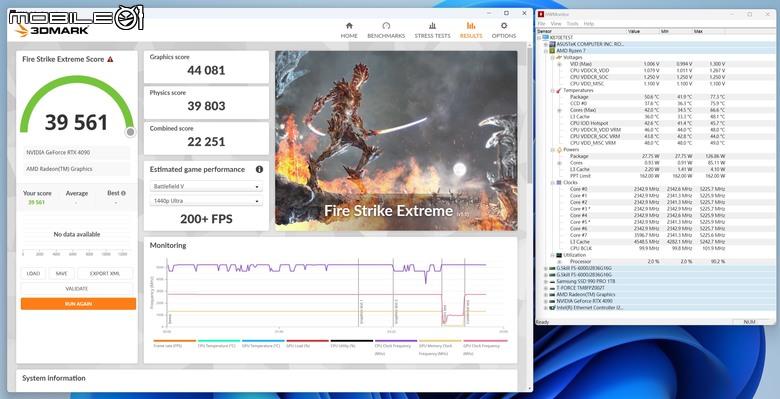
Task: Click the help icon next to Best score
Action: [123, 193]
